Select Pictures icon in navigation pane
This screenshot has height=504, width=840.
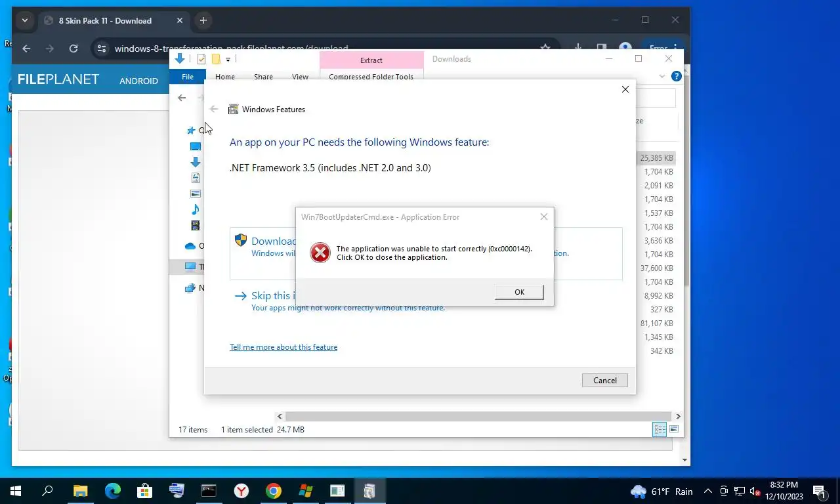click(x=195, y=194)
